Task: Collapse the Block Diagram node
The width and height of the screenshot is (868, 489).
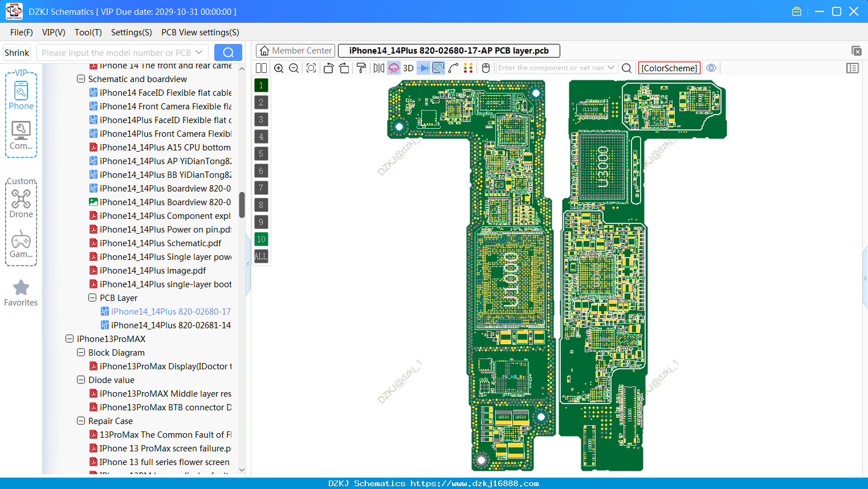Action: click(x=81, y=352)
